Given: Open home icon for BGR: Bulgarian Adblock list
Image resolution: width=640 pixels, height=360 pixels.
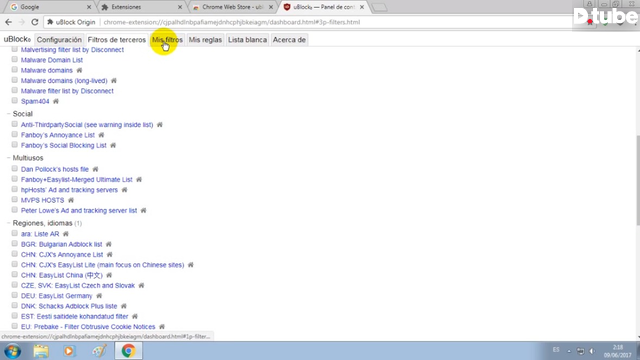Looking at the screenshot, I should point(109,244).
